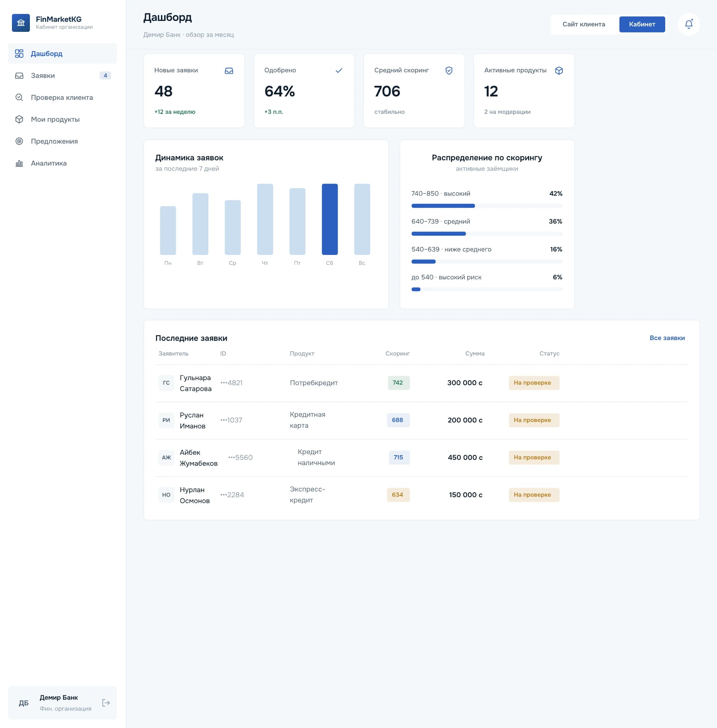This screenshot has width=717, height=728.
Task: Click the FinMarketKG bank logo icon
Action: (x=21, y=23)
